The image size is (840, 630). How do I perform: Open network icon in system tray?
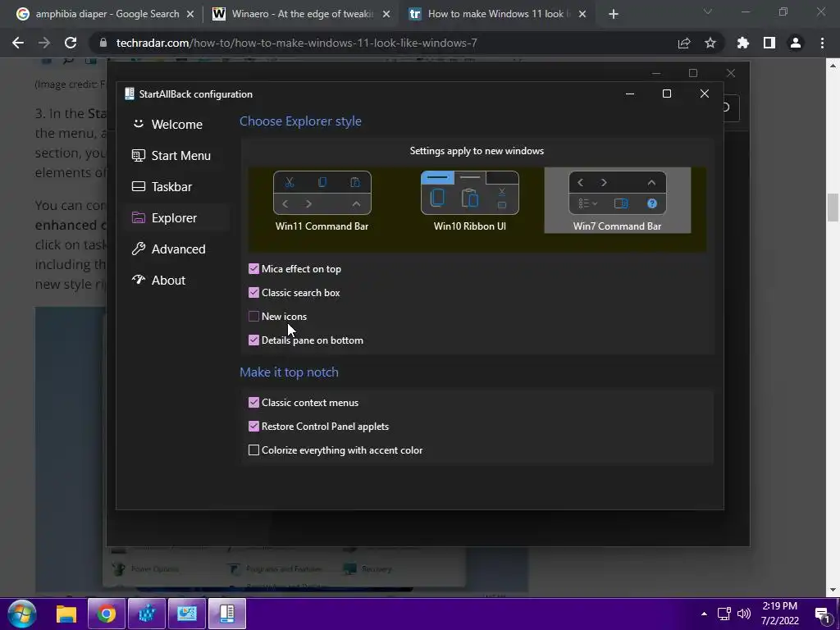tap(724, 614)
